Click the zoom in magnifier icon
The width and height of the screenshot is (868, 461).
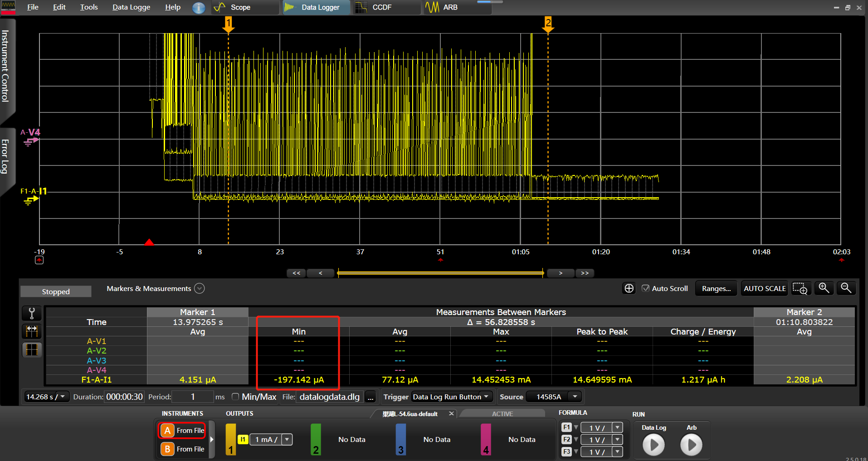[x=824, y=288]
